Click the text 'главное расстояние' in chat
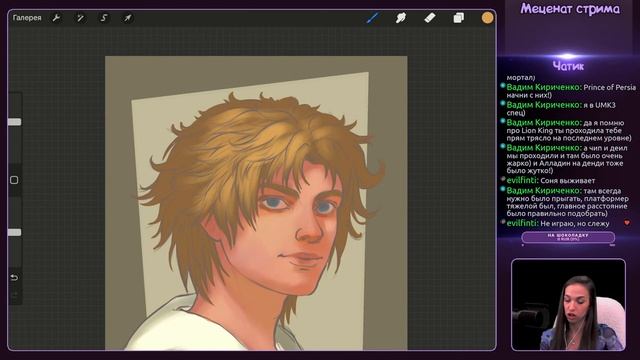This screenshot has height=360, width=640. 594,206
